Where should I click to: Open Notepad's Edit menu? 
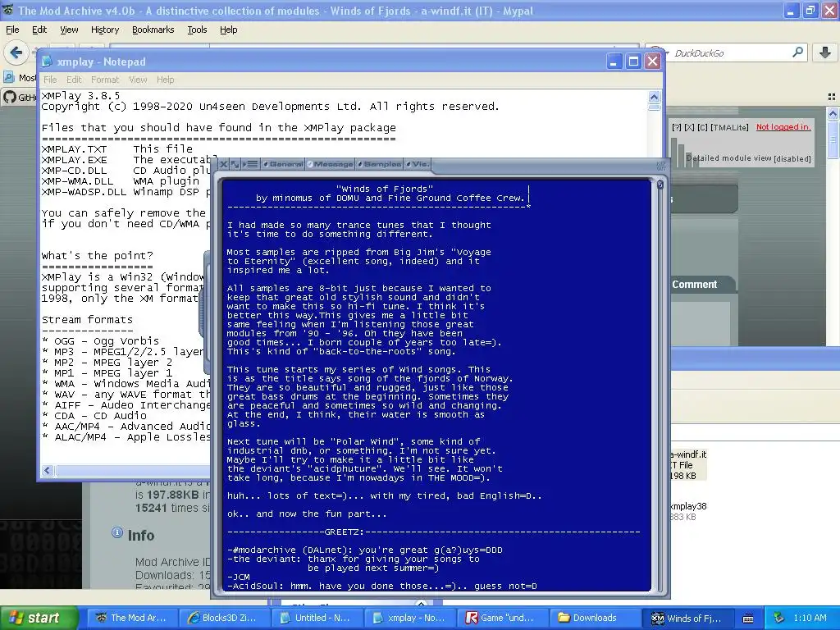pos(73,80)
